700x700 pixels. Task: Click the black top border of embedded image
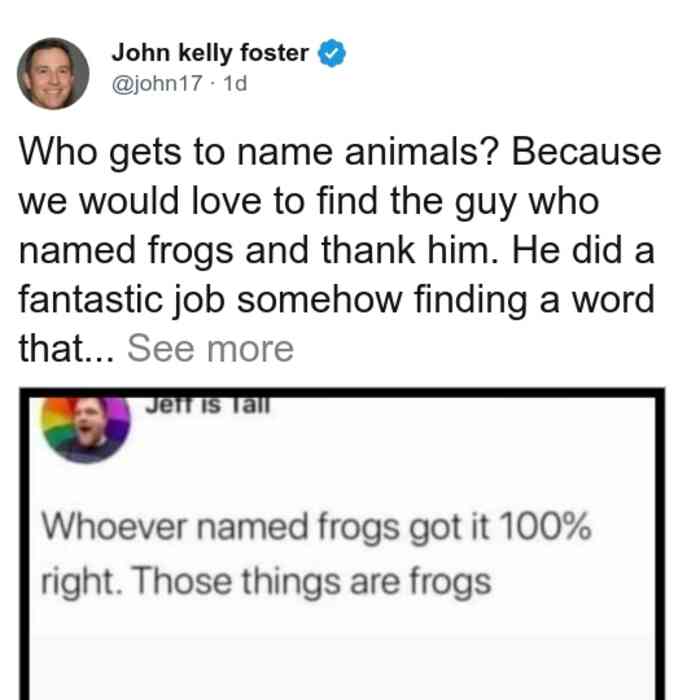click(342, 392)
